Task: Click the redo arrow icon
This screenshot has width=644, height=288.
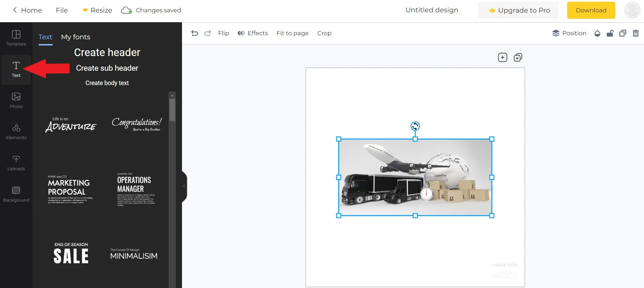Action: [x=207, y=33]
